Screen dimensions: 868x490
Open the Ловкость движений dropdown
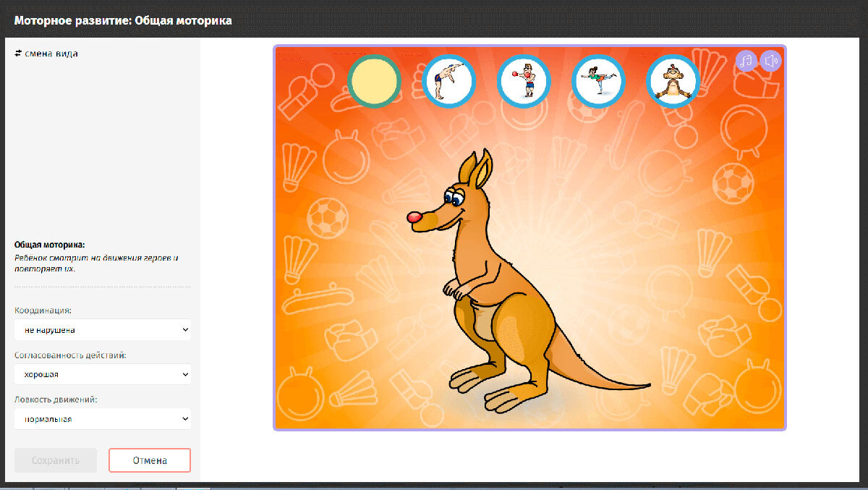[102, 419]
